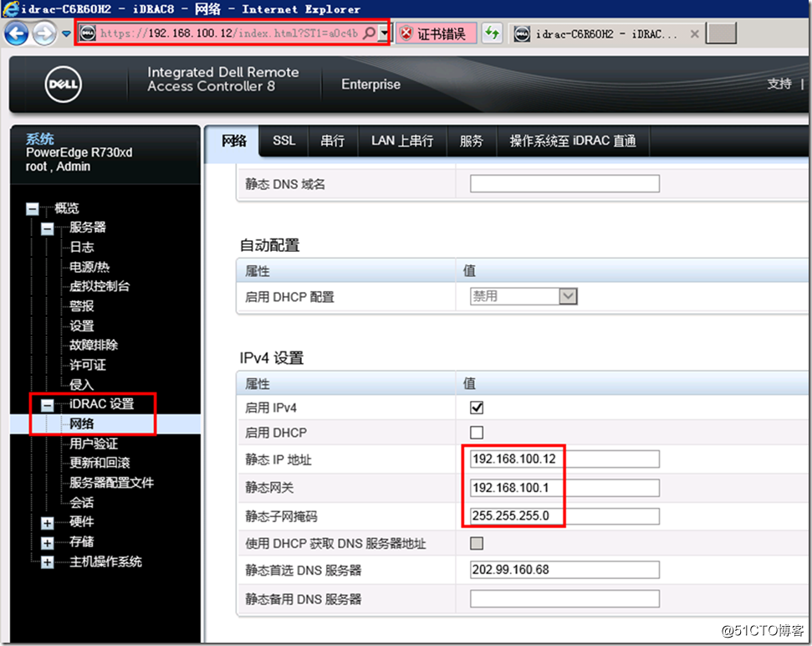Collapse the 服务器 tree node
This screenshot has width=812, height=646.
pos(48,228)
